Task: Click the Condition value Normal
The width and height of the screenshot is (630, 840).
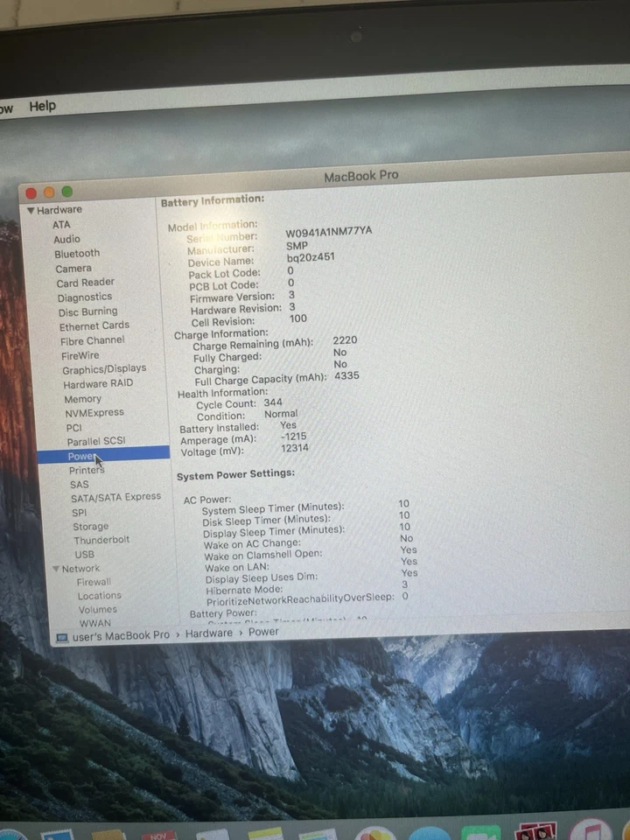Action: click(x=281, y=414)
